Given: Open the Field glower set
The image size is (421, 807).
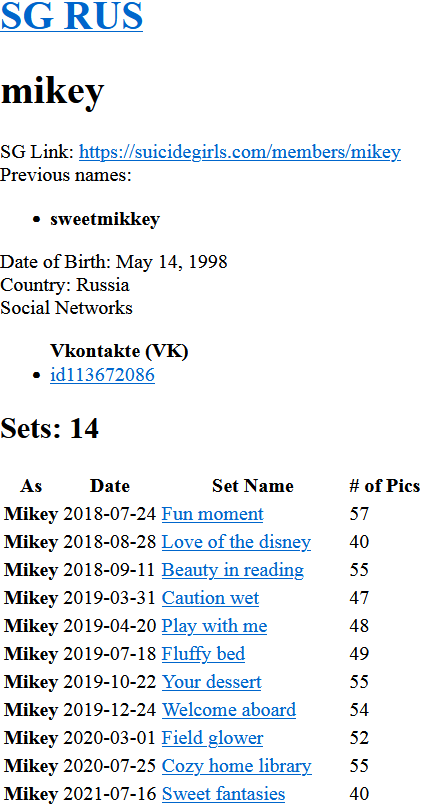Looking at the screenshot, I should point(213,738).
